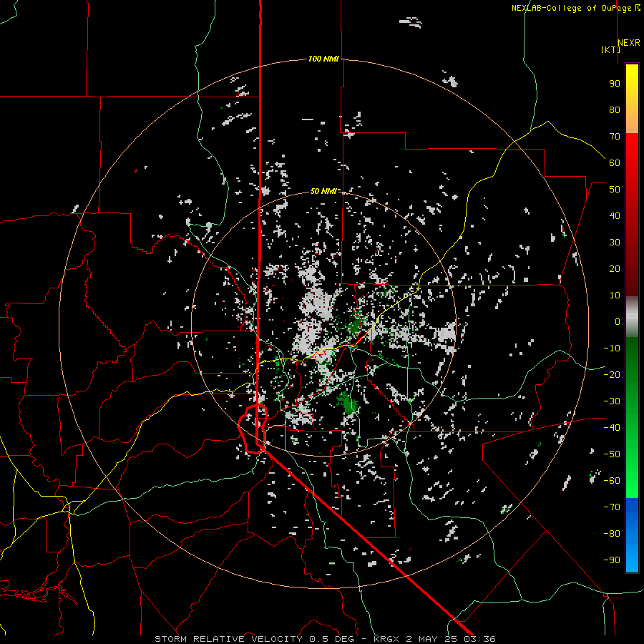644x644 pixels.
Task: Click the -10 knot label on the color scale
Action: tap(612, 348)
